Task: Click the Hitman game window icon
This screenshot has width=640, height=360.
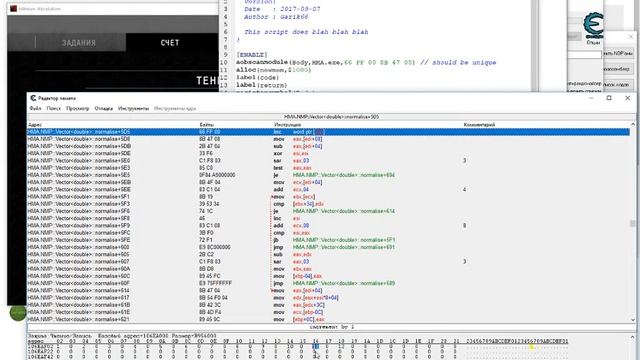Action: pyautogui.click(x=13, y=9)
